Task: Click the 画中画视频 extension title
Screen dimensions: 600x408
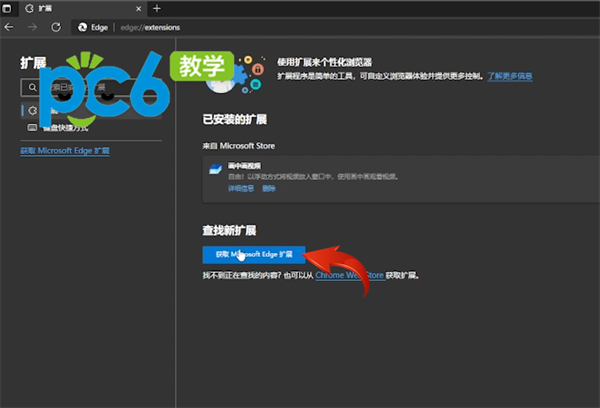Action: (x=244, y=166)
